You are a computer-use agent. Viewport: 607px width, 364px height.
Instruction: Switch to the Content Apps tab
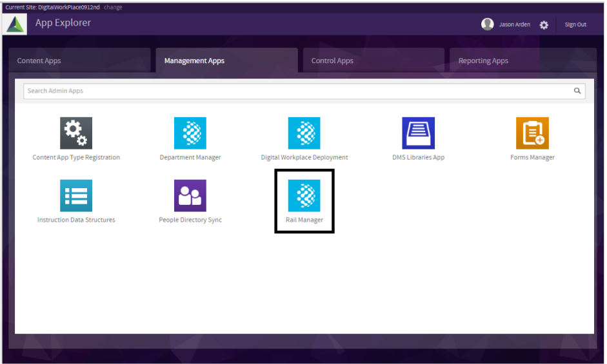coord(39,61)
